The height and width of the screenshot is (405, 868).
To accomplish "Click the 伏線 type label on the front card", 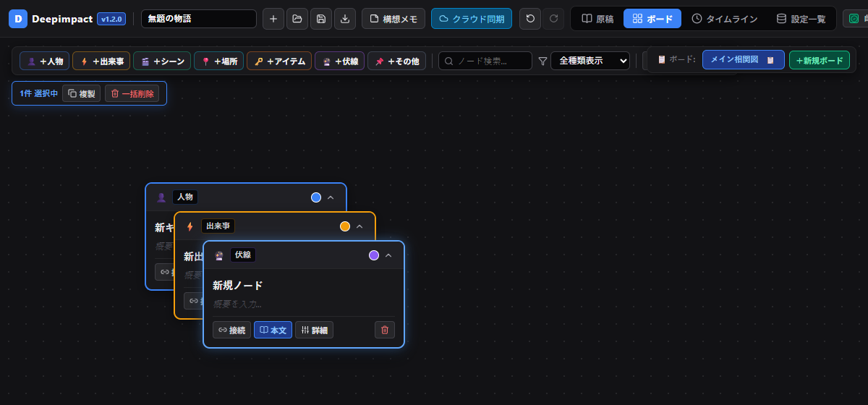I will click(x=243, y=255).
